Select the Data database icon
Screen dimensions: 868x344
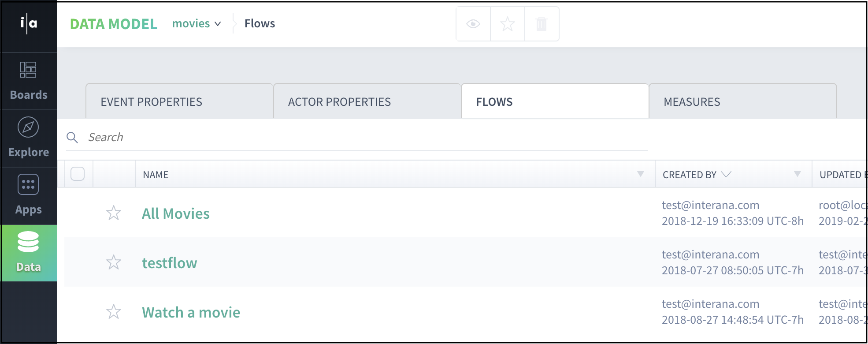(28, 242)
